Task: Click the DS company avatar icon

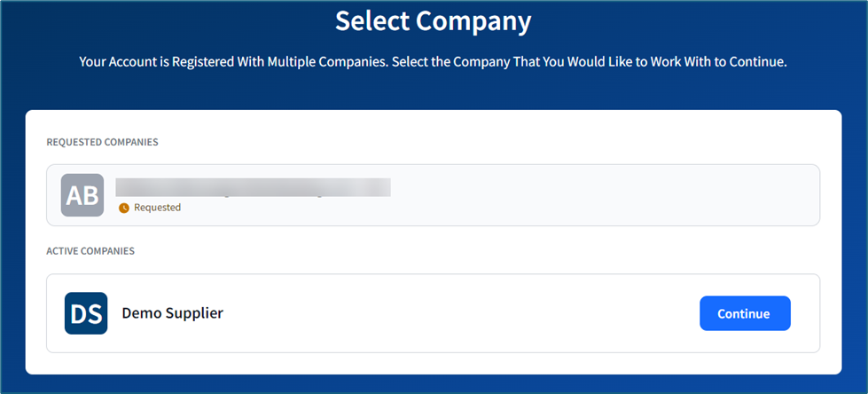Action: click(86, 313)
